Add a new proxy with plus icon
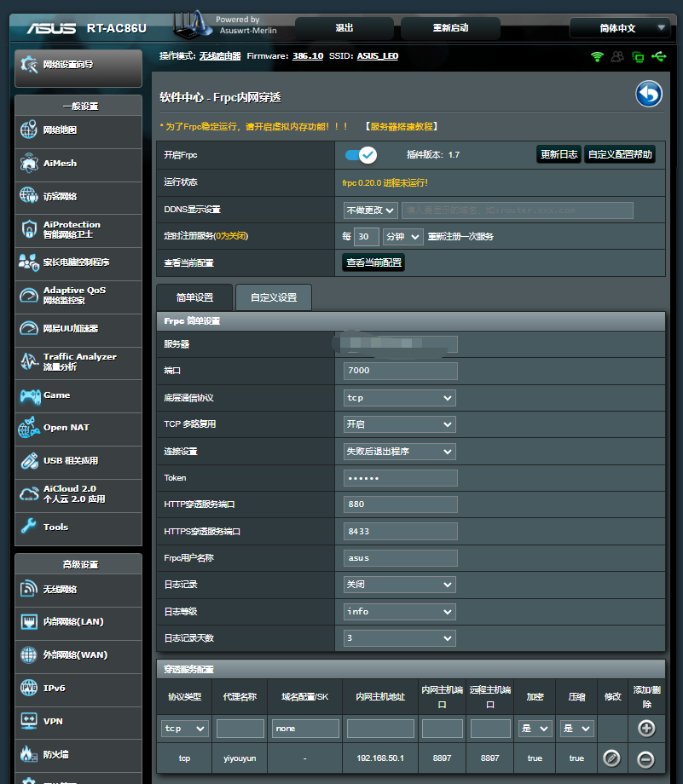This screenshot has height=784, width=683. pos(646,728)
